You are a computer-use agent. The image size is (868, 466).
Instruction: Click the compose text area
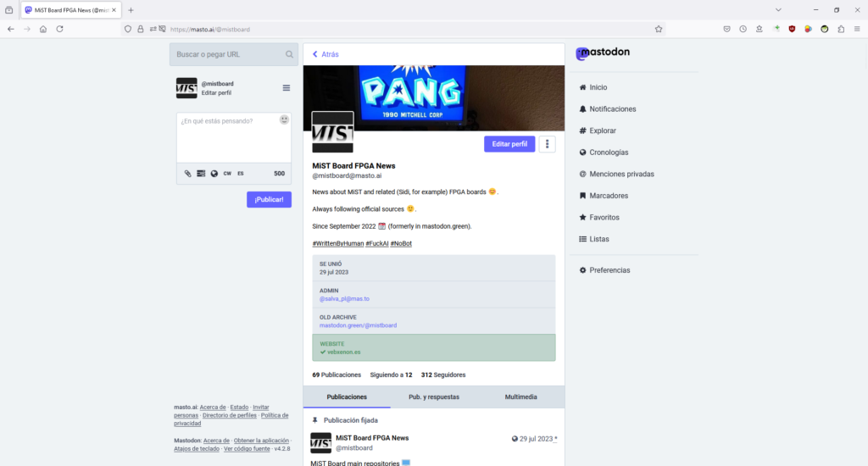coord(234,138)
